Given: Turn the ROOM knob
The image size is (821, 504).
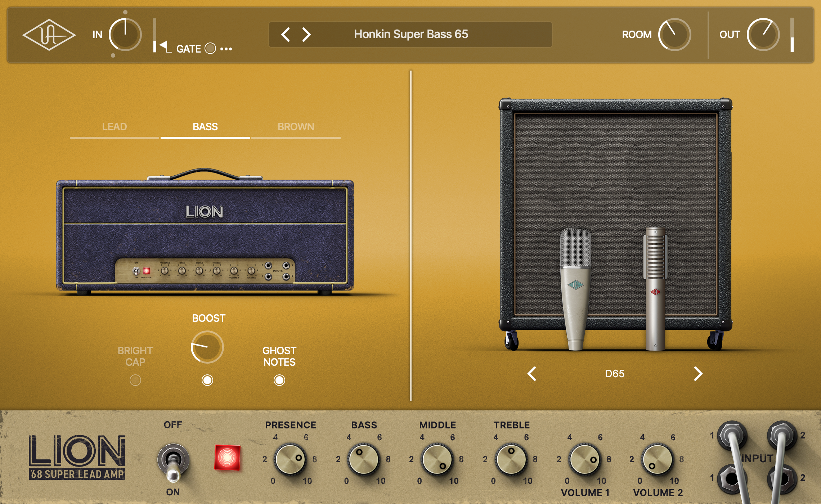Looking at the screenshot, I should pos(675,35).
